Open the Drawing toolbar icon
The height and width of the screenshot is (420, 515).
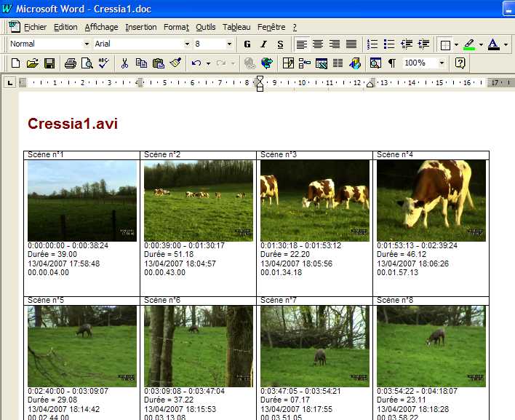pyautogui.click(x=355, y=63)
